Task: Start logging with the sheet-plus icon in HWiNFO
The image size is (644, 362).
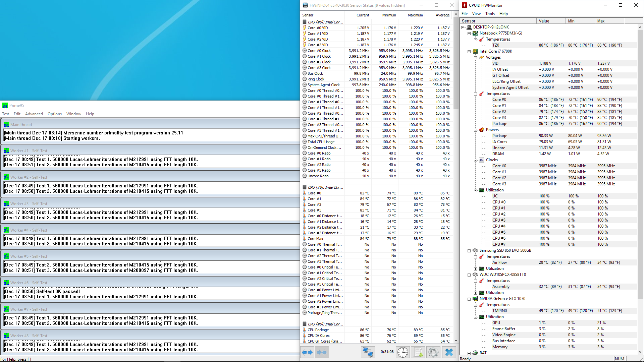Action: click(418, 352)
